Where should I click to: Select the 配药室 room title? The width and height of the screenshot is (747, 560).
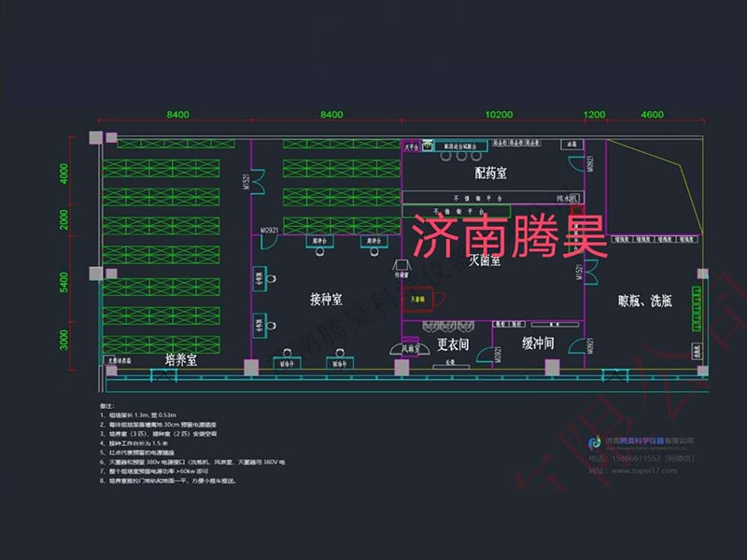(489, 171)
